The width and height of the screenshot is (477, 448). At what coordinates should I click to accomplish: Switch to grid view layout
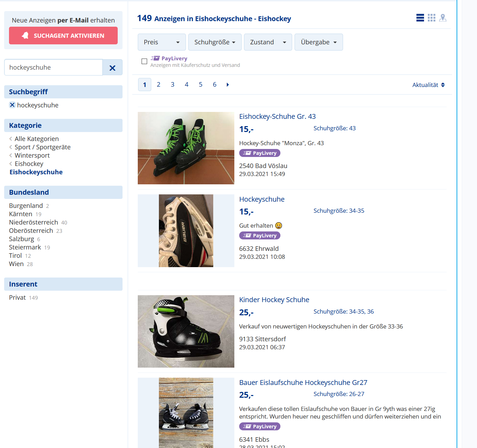[x=431, y=18]
